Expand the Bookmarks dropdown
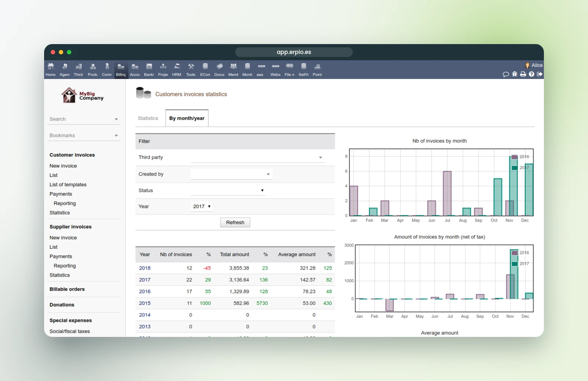588x381 pixels. tap(84, 136)
